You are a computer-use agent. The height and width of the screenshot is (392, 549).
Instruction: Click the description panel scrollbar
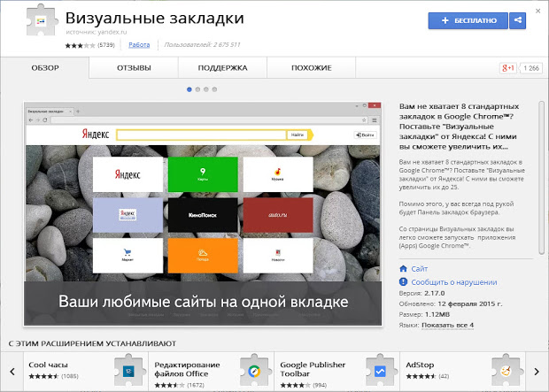tap(541, 178)
